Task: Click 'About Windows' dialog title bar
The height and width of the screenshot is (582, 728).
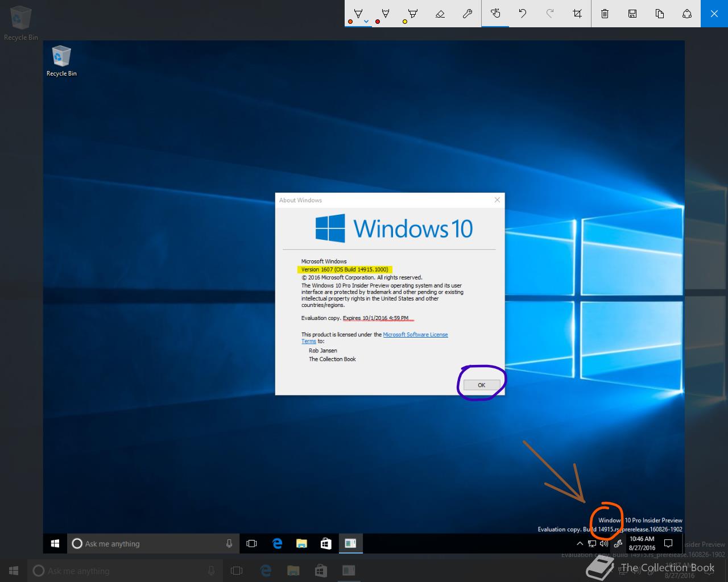Action: click(390, 200)
